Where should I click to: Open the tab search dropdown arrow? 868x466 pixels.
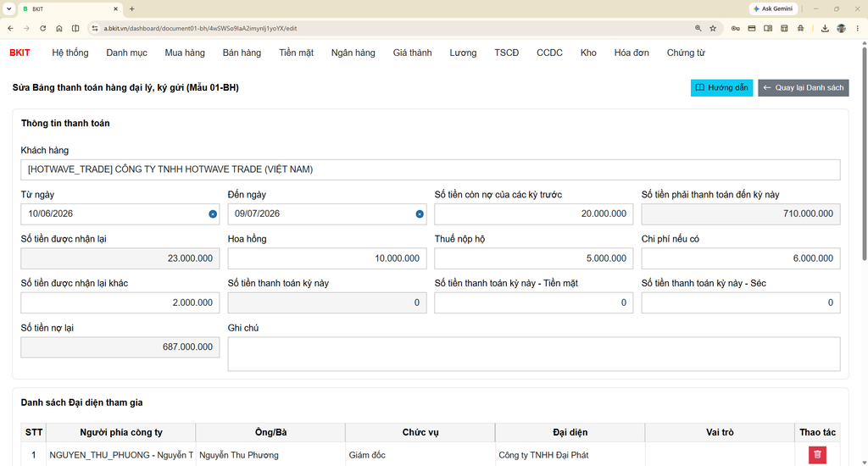click(x=8, y=8)
